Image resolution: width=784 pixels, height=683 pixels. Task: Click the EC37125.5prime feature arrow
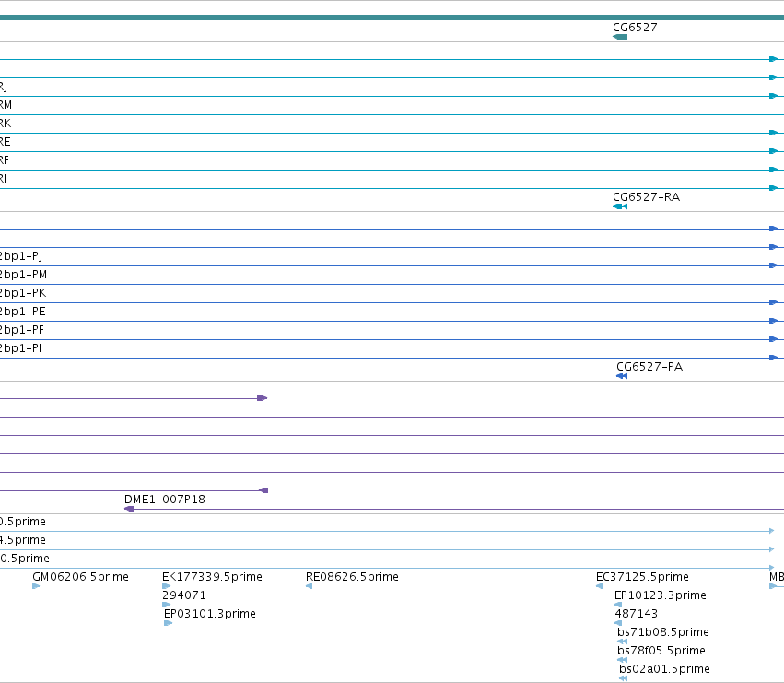point(600,586)
